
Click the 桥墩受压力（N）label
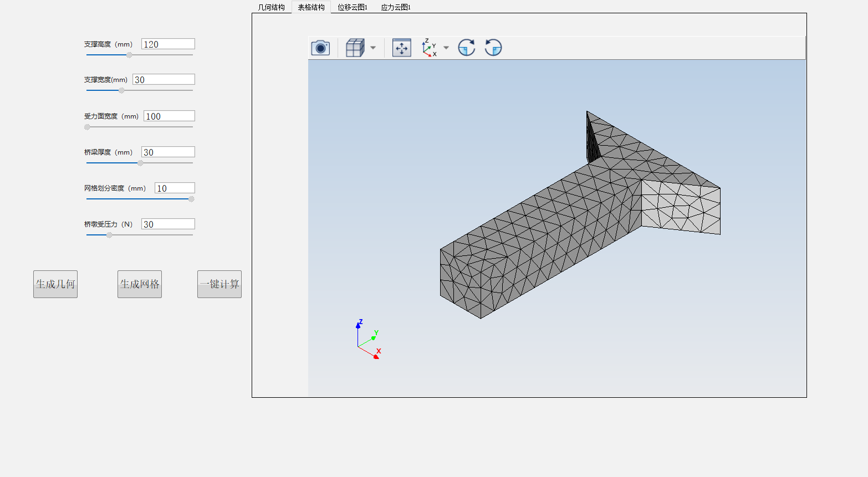point(108,224)
